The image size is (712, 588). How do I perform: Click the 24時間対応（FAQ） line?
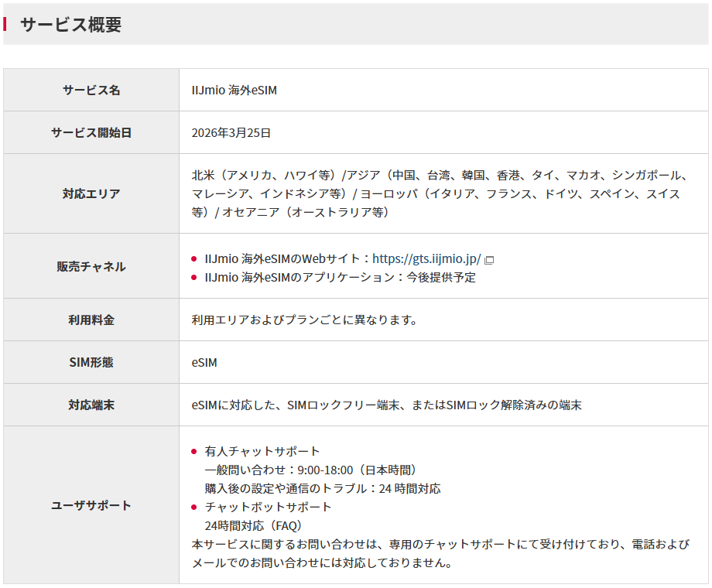253,526
